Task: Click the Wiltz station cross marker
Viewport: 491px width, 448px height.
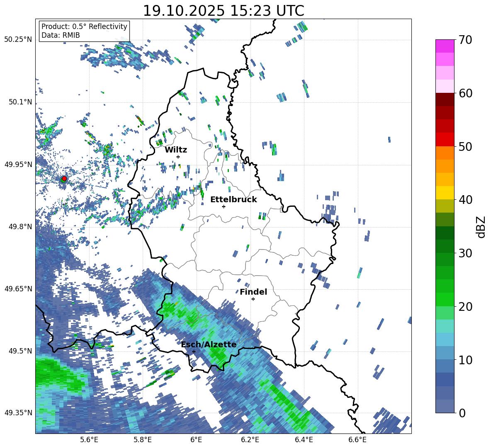Action: pos(178,157)
